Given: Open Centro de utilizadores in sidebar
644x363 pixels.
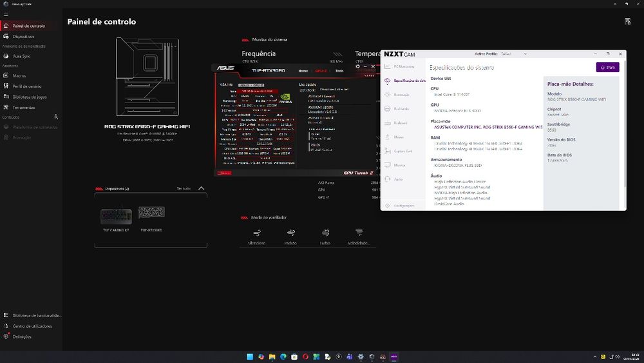Looking at the screenshot, I should click(32, 326).
